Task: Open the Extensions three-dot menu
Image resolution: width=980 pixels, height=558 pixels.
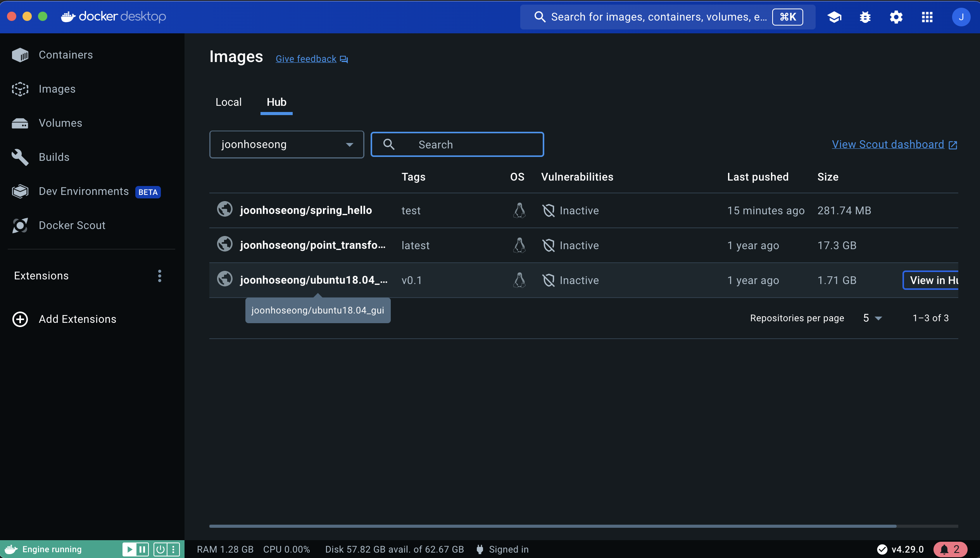Action: point(159,276)
